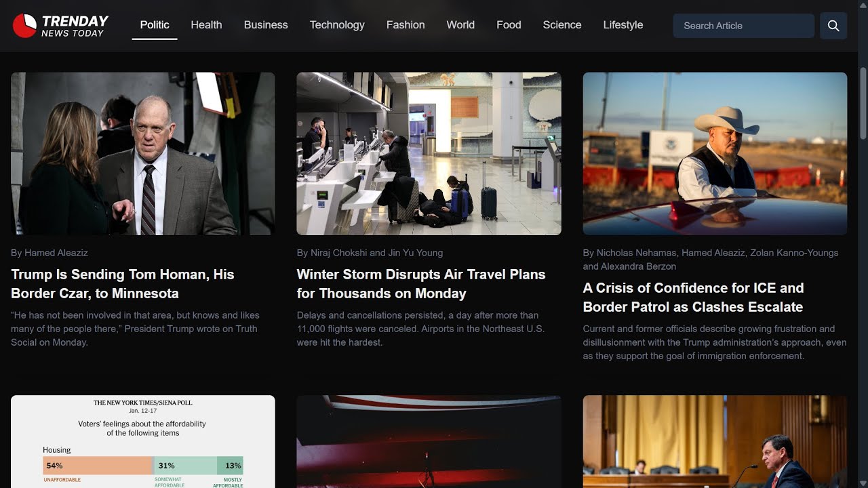Click summary beginning 'He has not been involved'
This screenshot has width=868, height=488.
(135, 329)
